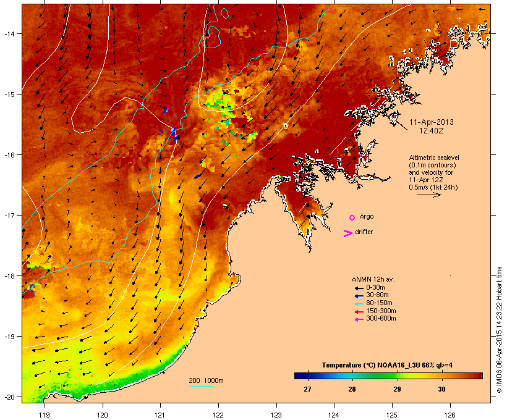Click the 'Argo' legend label
507x420 pixels.
coord(367,216)
